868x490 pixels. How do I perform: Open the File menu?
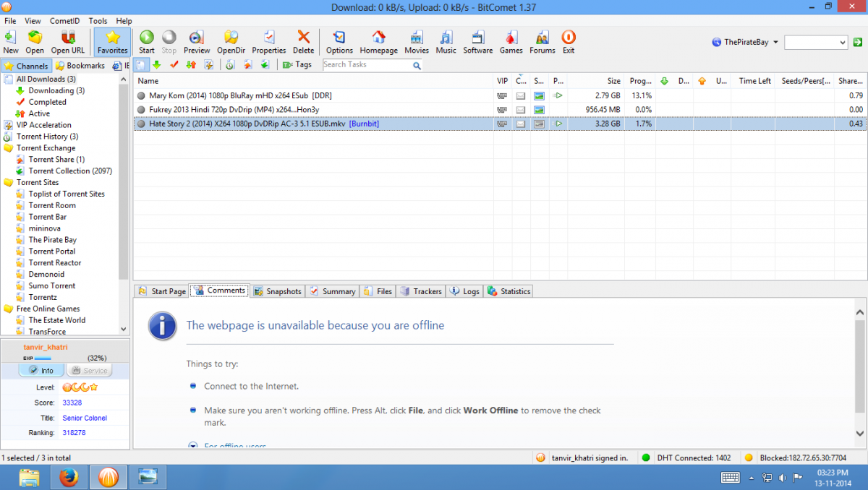[x=10, y=21]
